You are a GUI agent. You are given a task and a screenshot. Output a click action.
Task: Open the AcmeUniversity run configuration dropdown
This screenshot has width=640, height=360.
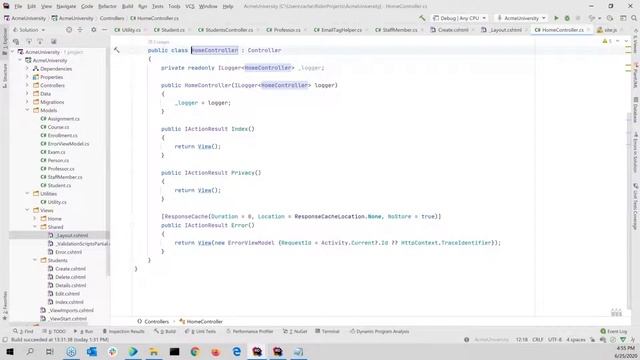(x=521, y=18)
